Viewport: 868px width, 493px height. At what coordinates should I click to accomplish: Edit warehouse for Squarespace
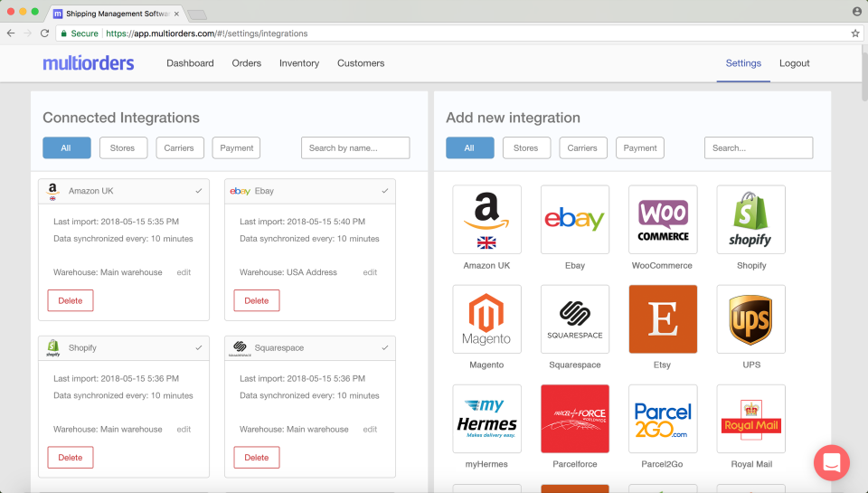tap(370, 430)
